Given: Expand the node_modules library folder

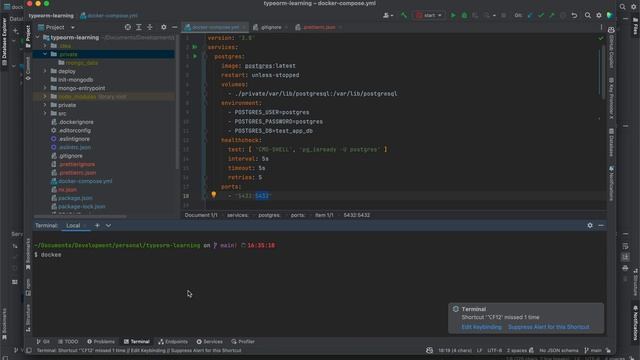Looking at the screenshot, I should pyautogui.click(x=45, y=97).
